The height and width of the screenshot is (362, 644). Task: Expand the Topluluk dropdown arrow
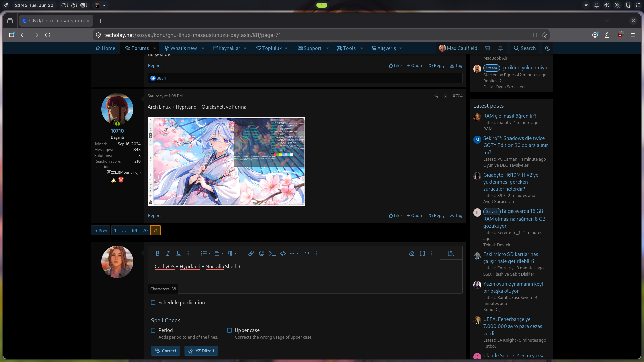pos(286,48)
